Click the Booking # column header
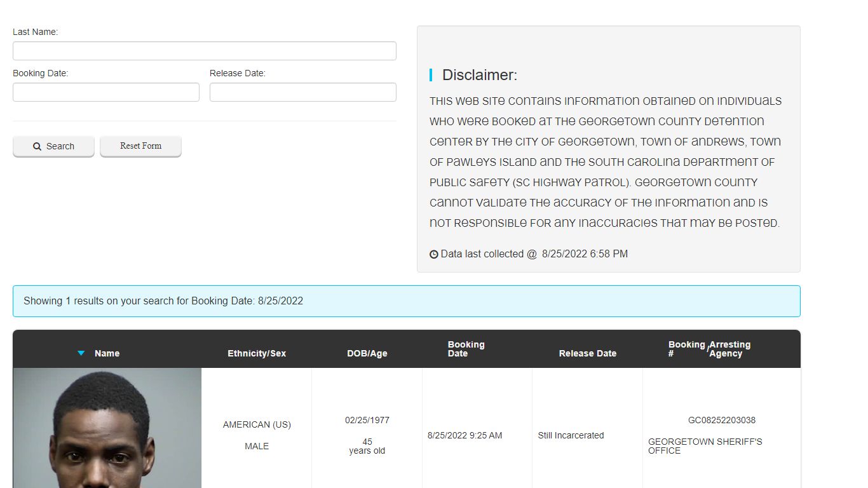Image resolution: width=868 pixels, height=488 pixels. (686, 349)
